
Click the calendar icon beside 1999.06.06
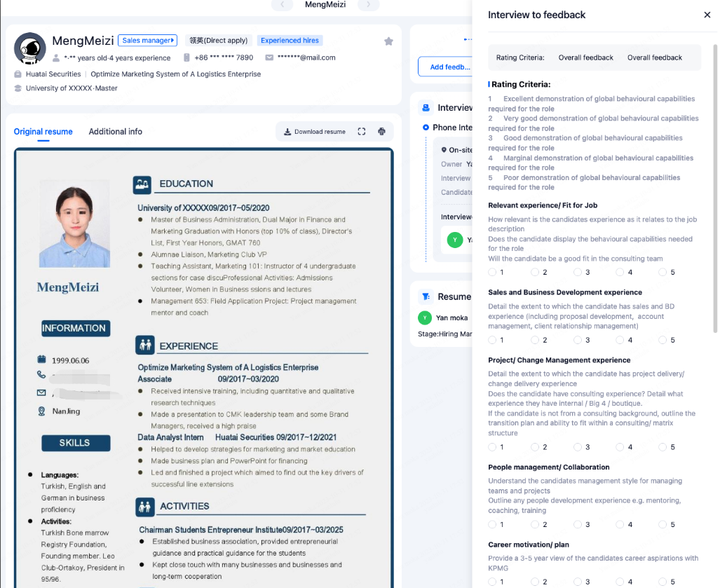click(x=42, y=359)
